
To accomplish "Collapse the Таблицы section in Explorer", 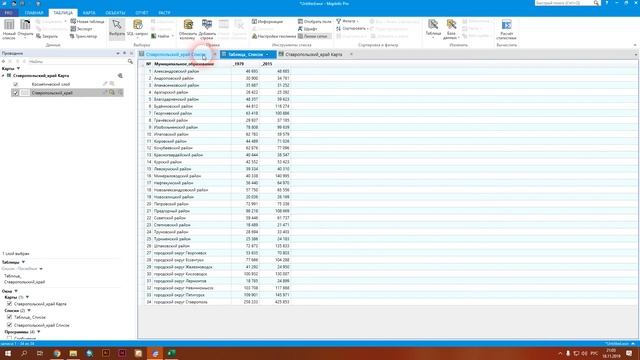I will (x=23, y=262).
